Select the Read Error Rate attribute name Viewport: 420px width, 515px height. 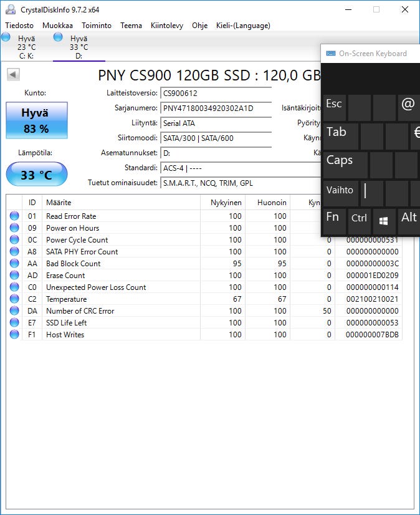tap(71, 216)
